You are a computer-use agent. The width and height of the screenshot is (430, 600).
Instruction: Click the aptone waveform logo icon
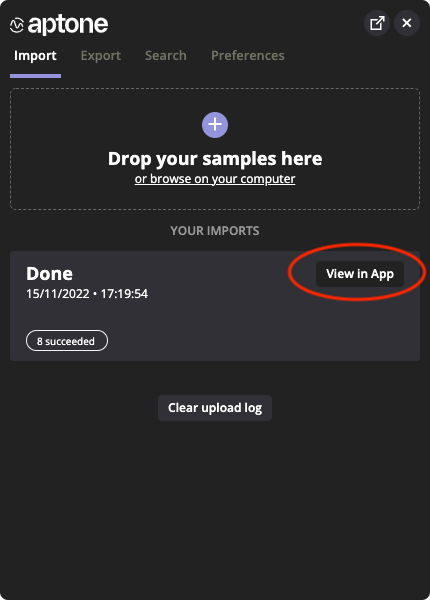pos(17,25)
